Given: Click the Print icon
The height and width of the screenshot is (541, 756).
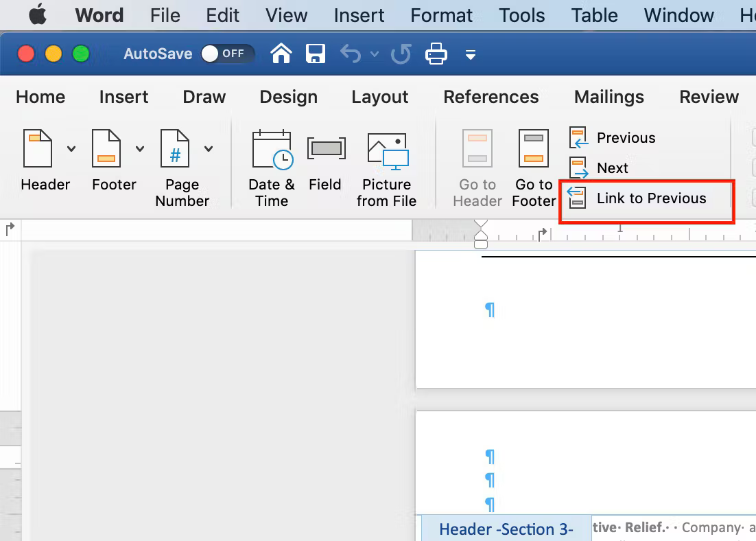Looking at the screenshot, I should pyautogui.click(x=436, y=54).
